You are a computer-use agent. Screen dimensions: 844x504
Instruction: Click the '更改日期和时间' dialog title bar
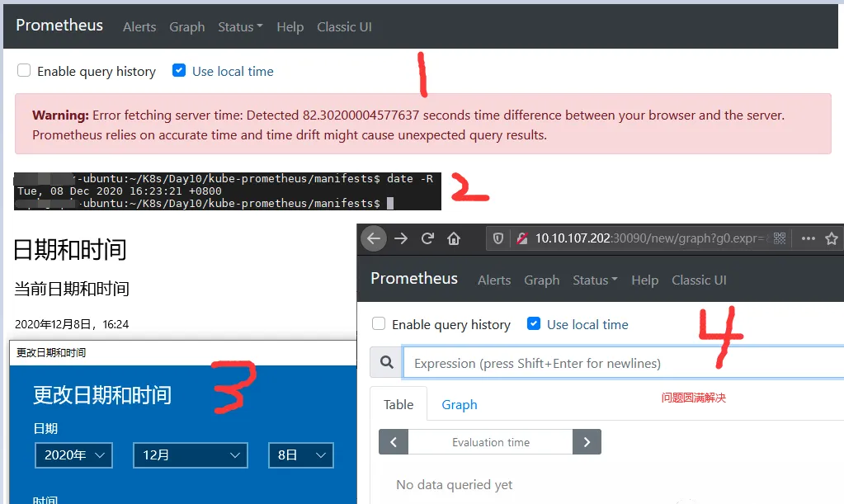pyautogui.click(x=183, y=353)
